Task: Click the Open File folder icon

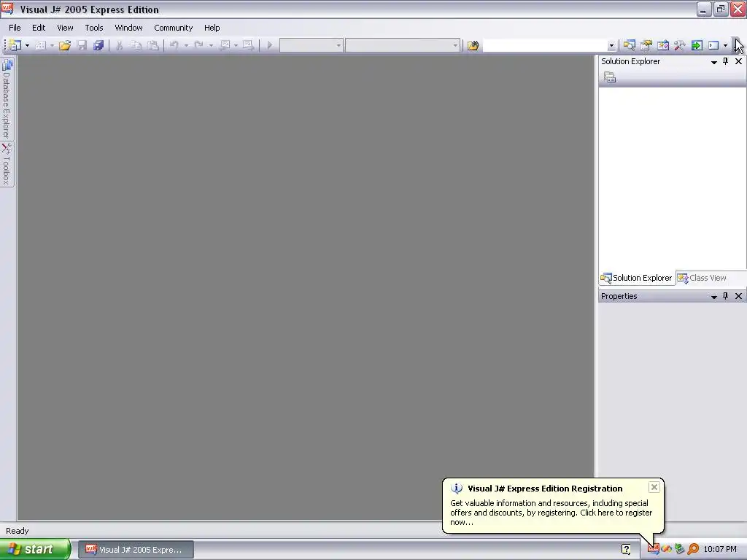Action: [x=65, y=45]
